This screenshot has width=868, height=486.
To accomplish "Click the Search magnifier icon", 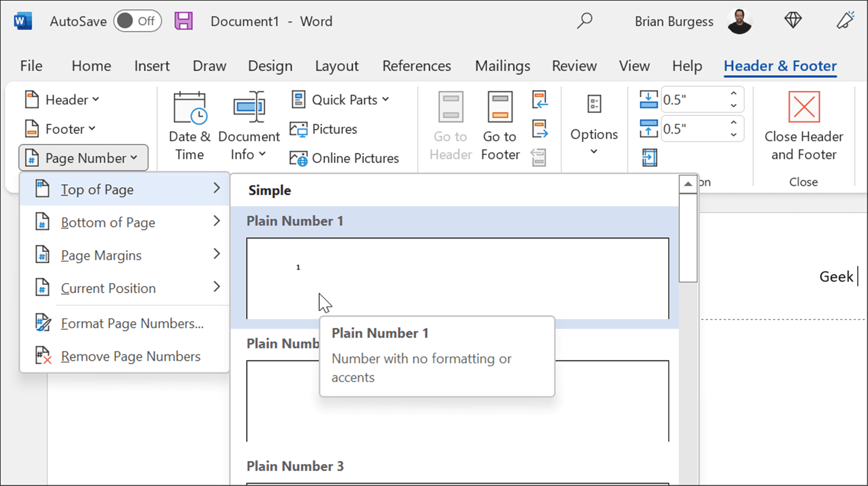I will 584,20.
